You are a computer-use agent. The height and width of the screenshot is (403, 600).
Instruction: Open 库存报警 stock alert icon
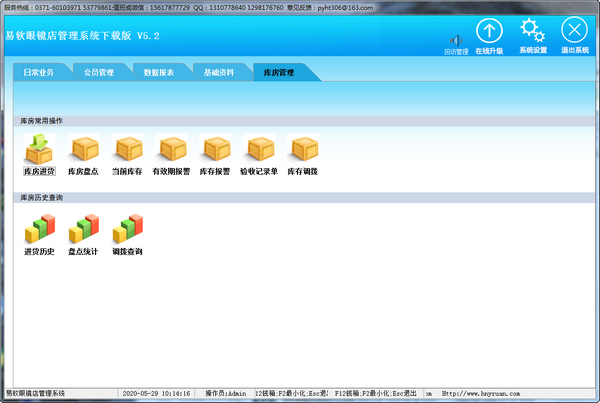pos(215,150)
